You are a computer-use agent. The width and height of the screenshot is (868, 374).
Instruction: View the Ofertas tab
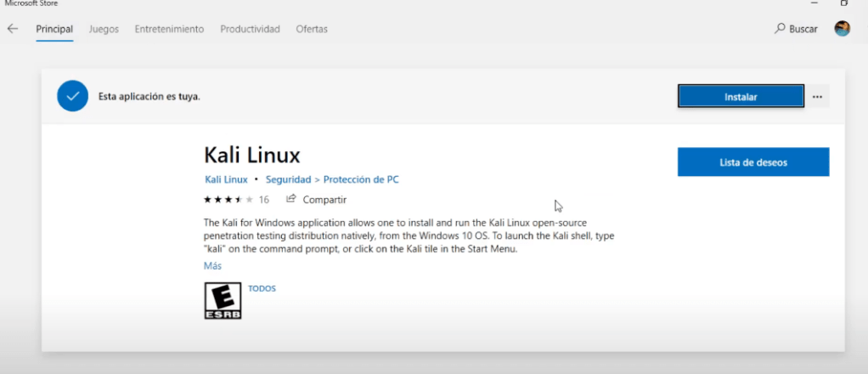tap(312, 29)
